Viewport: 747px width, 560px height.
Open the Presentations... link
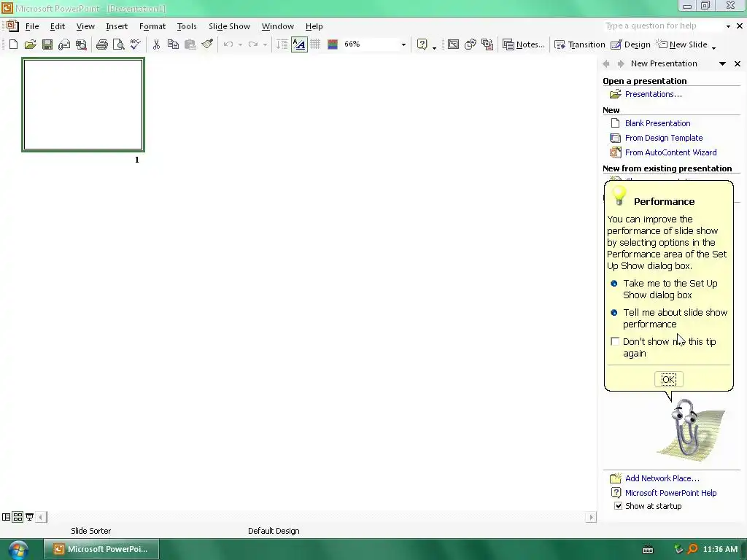tap(653, 94)
